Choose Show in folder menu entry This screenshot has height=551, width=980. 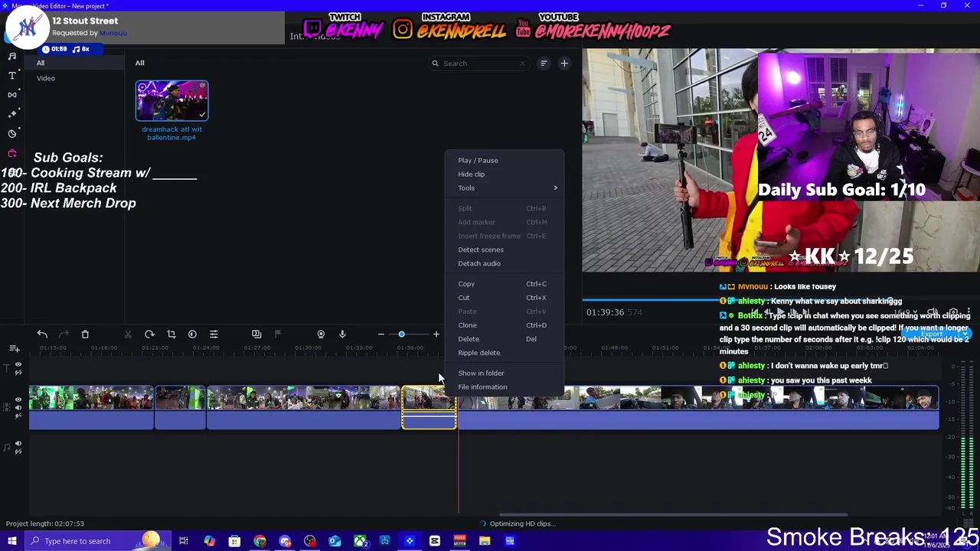[x=505, y=373]
